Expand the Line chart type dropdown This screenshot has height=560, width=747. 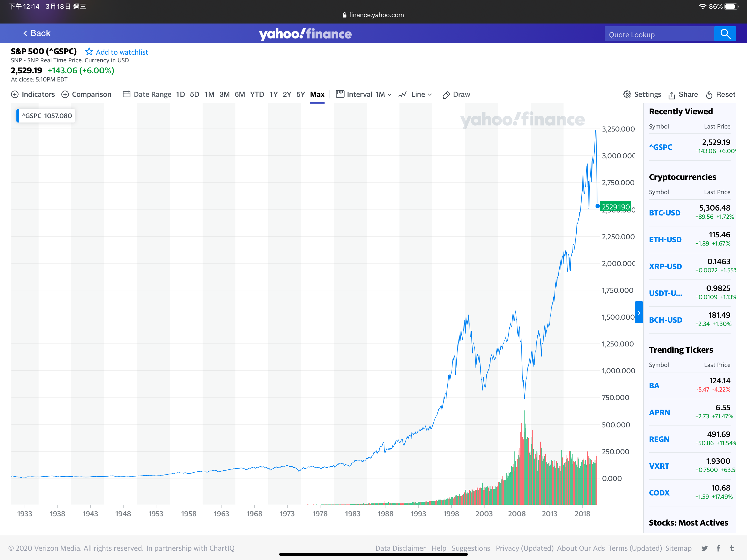[421, 94]
